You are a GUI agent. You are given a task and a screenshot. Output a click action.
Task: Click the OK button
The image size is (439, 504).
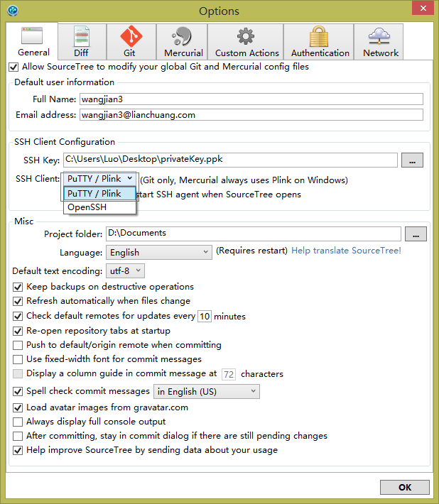click(405, 487)
